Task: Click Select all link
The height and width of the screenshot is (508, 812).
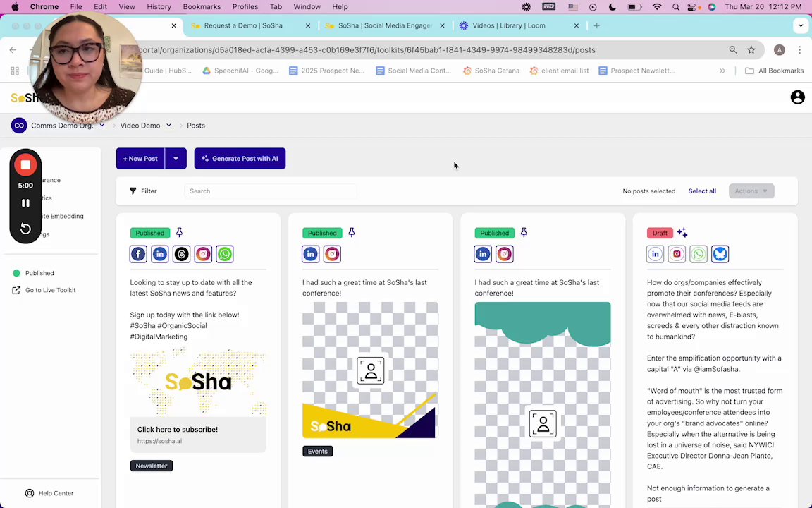Action: [x=702, y=190]
